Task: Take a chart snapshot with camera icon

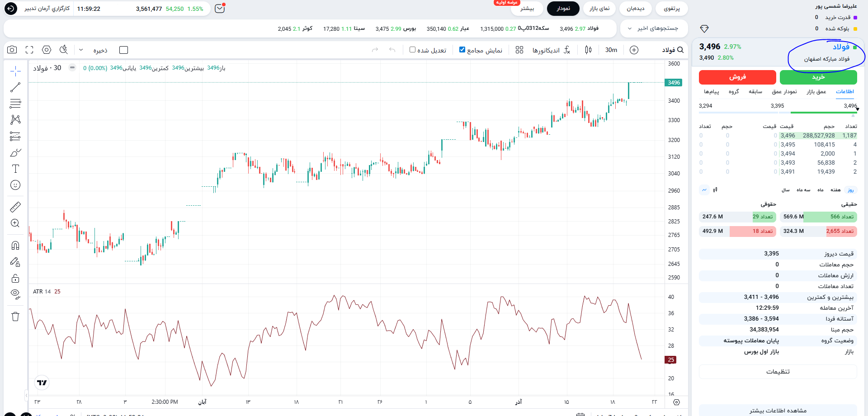Action: coord(12,50)
